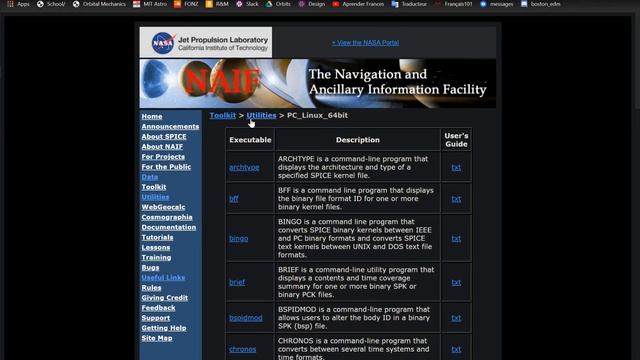Open Rules in sidebar
Screen dimensions: 640x360
pyautogui.click(x=151, y=287)
